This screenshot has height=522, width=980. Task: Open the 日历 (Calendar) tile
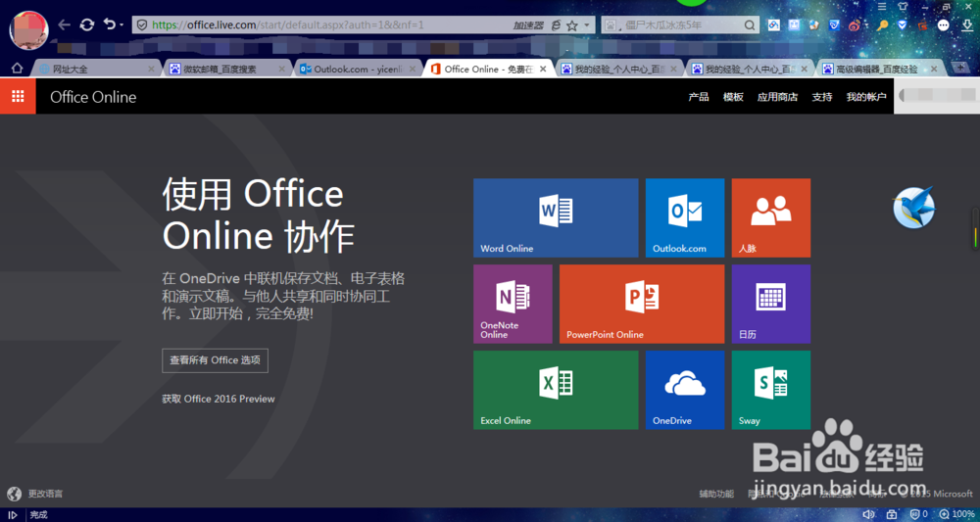pos(771,304)
